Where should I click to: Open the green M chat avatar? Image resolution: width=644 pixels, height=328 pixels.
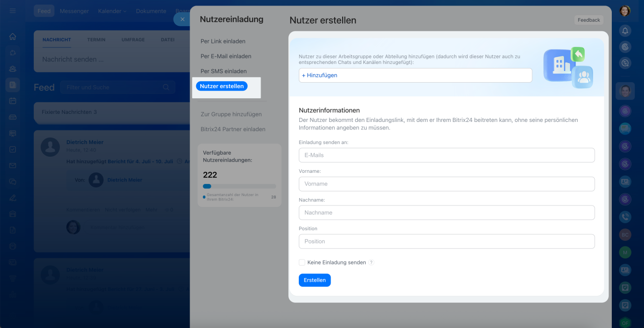(x=625, y=252)
